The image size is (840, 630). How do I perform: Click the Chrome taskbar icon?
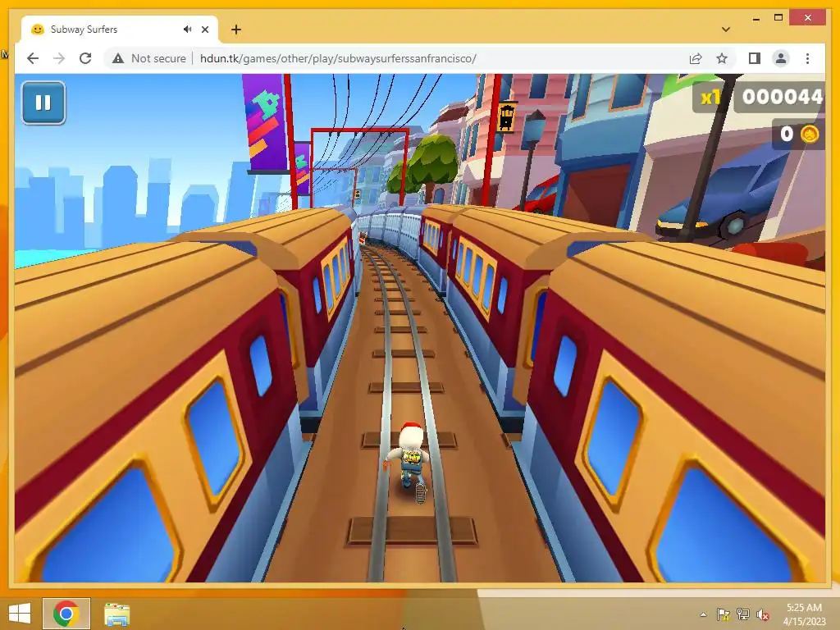(66, 614)
